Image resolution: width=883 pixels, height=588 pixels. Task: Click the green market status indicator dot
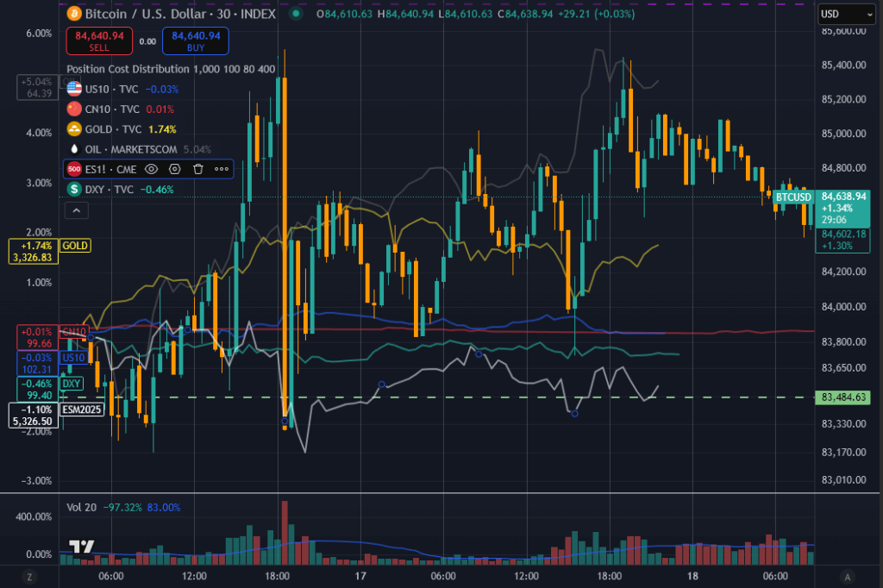tap(297, 14)
